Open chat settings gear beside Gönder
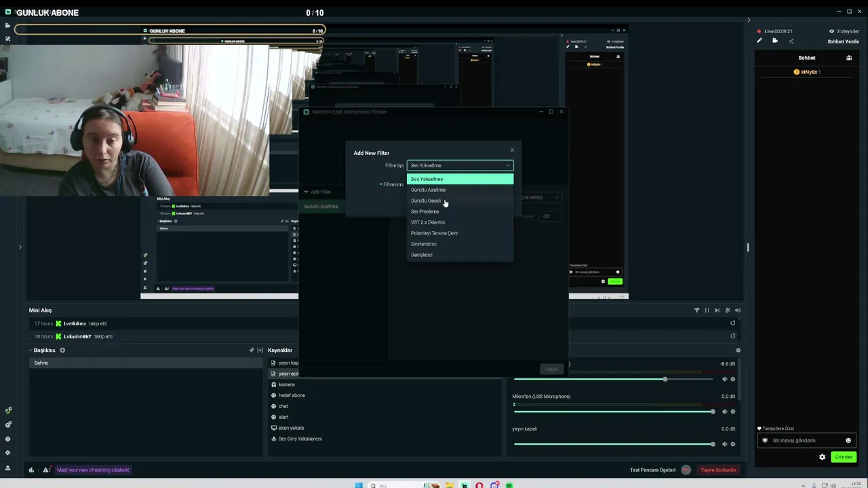 click(823, 457)
